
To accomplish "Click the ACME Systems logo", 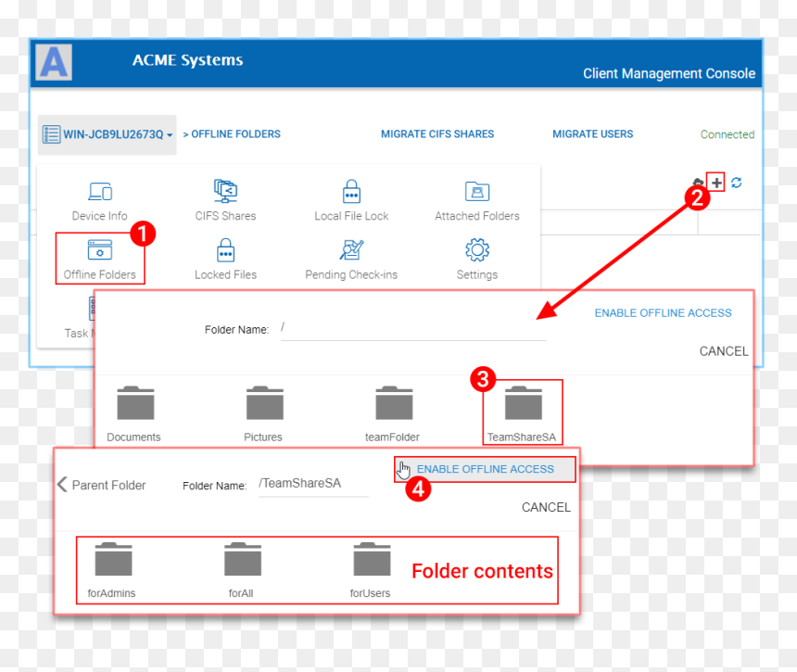I will 54,62.
